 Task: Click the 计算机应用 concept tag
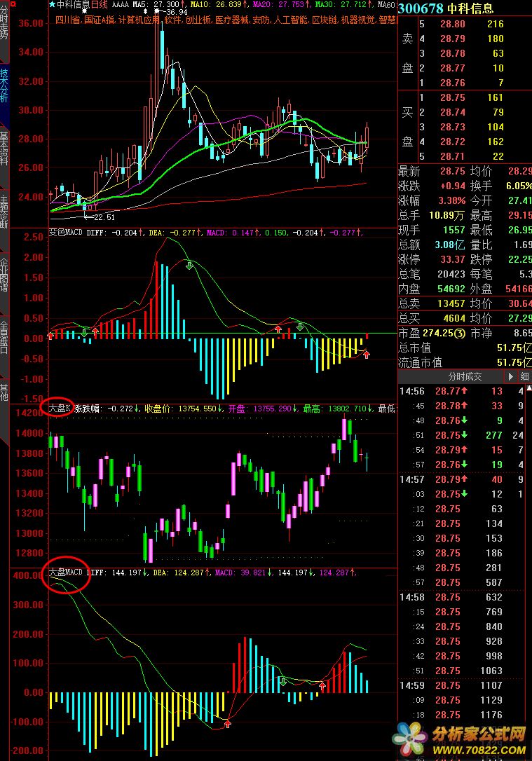(x=139, y=20)
